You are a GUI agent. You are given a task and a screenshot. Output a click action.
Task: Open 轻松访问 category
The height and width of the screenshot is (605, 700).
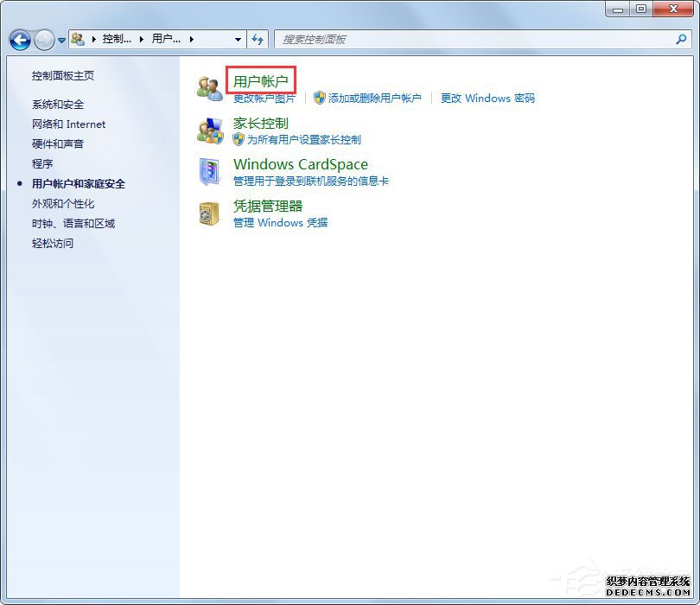pos(53,244)
